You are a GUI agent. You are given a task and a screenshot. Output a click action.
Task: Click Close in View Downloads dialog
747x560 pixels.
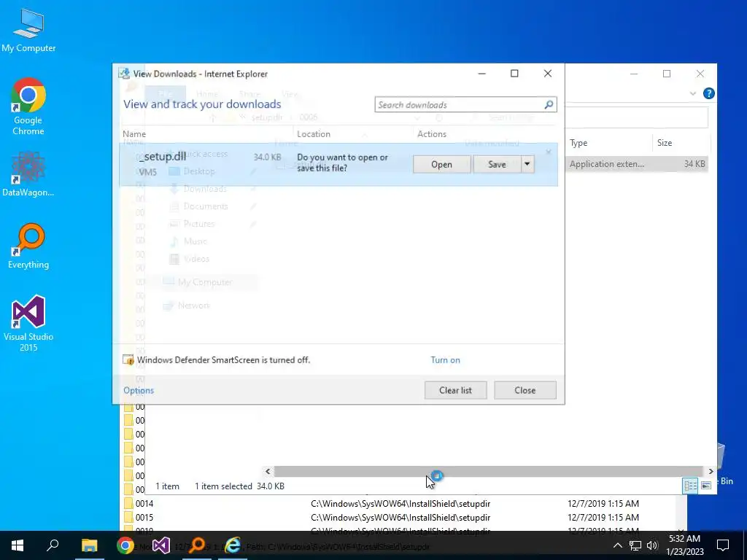tap(525, 390)
